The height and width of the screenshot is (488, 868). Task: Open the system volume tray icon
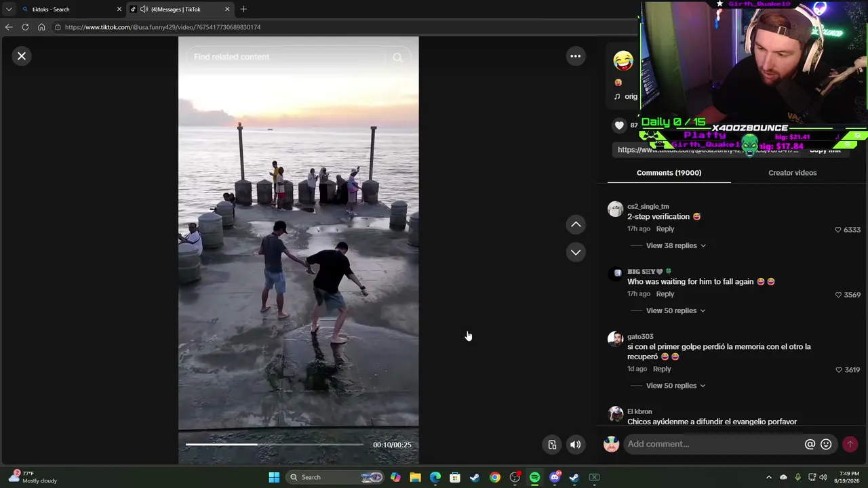coord(823,477)
